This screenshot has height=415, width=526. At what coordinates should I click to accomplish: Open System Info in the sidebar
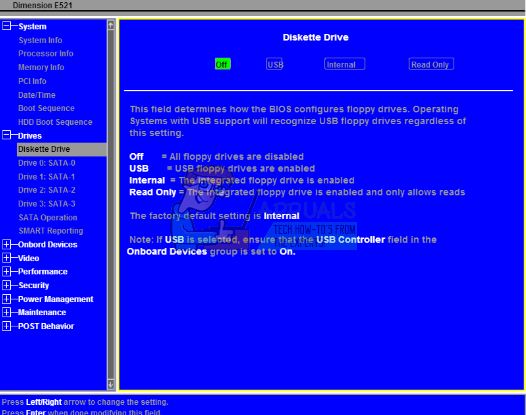[x=41, y=40]
